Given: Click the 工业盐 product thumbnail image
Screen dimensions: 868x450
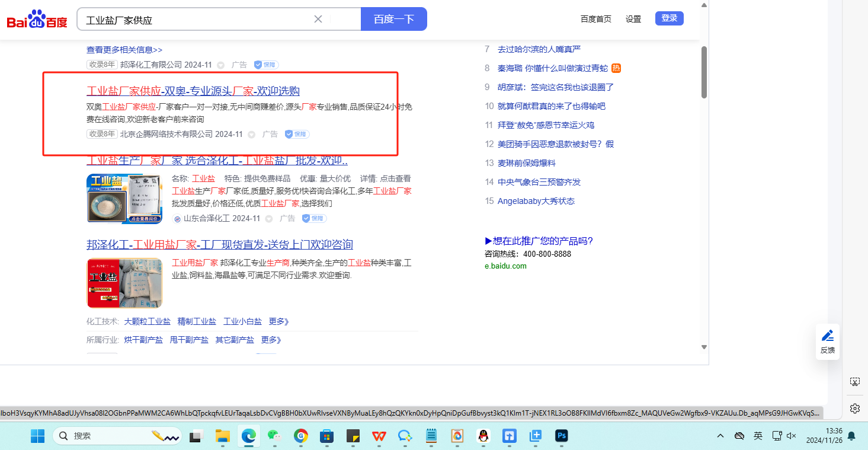Looking at the screenshot, I should tap(124, 199).
